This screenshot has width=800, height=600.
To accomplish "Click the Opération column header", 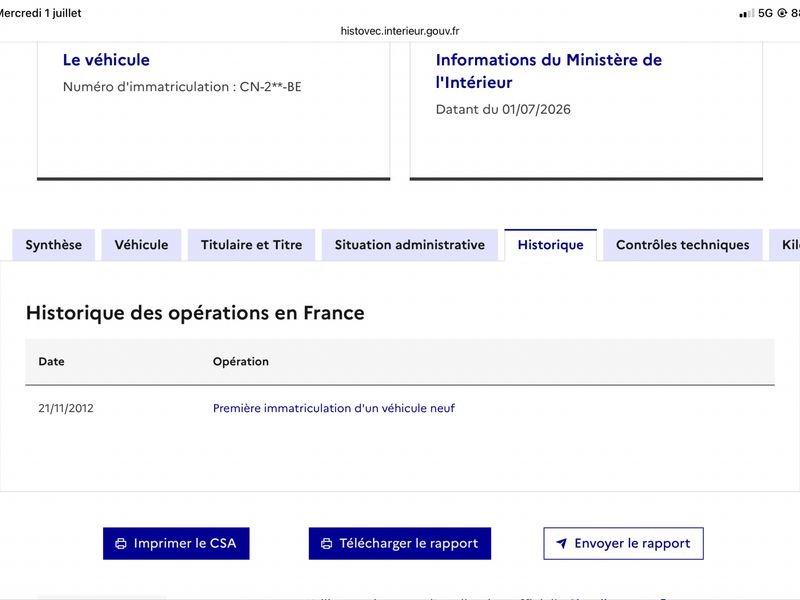I will tap(241, 361).
